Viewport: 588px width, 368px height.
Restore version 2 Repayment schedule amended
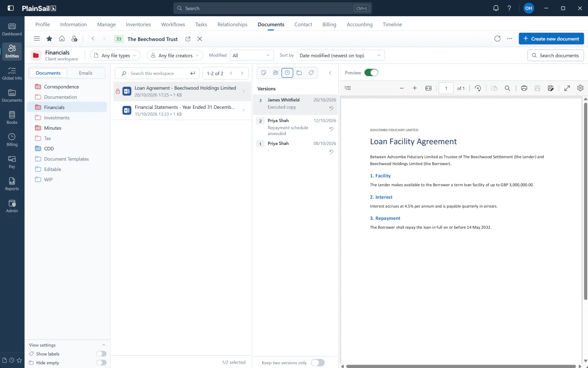tap(331, 129)
